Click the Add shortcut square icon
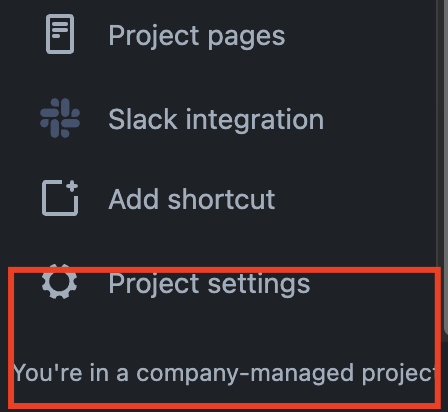The width and height of the screenshot is (448, 412). [x=60, y=198]
